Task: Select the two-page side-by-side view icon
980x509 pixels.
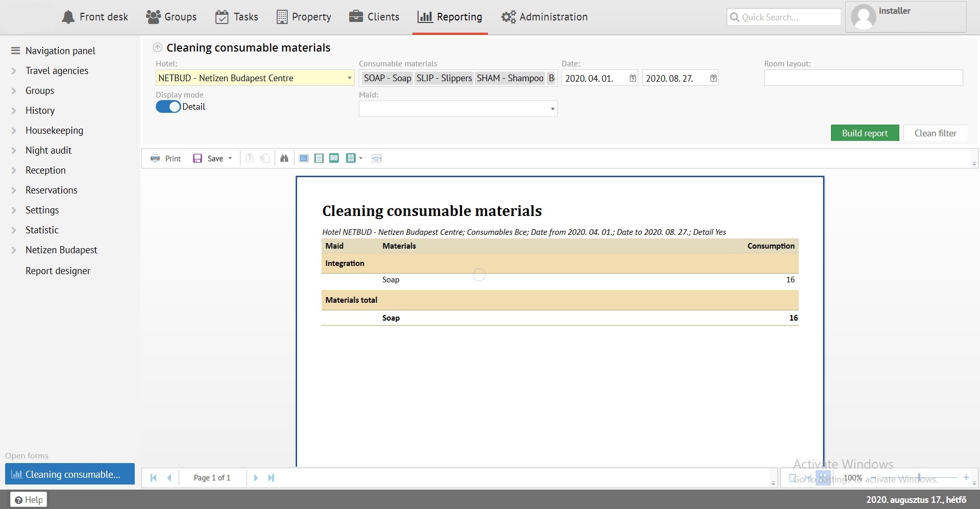Action: click(x=334, y=158)
